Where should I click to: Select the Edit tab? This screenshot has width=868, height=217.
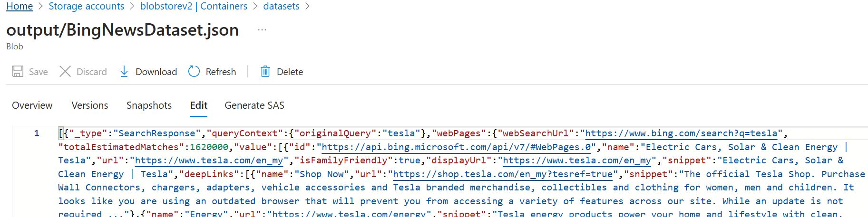pyautogui.click(x=199, y=105)
